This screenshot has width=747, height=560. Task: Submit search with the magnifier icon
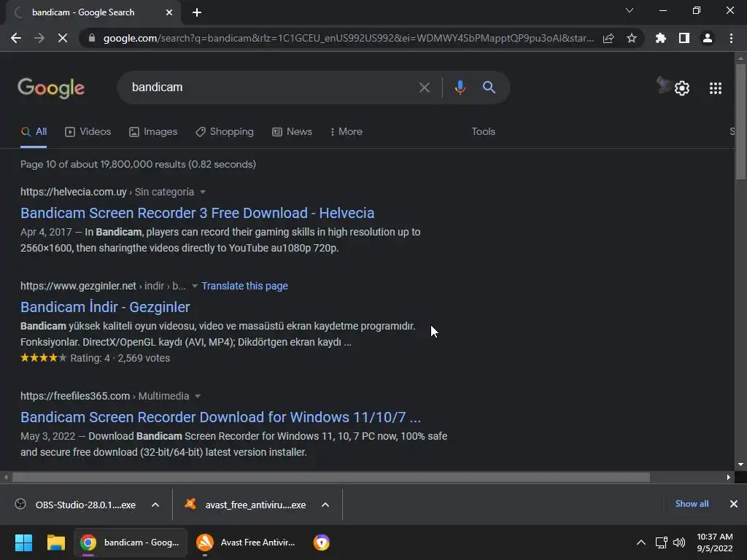point(489,87)
